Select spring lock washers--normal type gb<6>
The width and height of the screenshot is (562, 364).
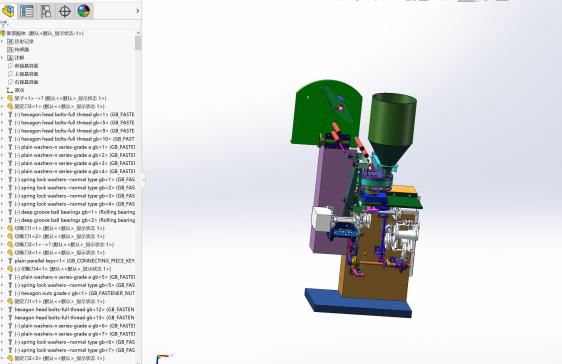tap(71, 342)
